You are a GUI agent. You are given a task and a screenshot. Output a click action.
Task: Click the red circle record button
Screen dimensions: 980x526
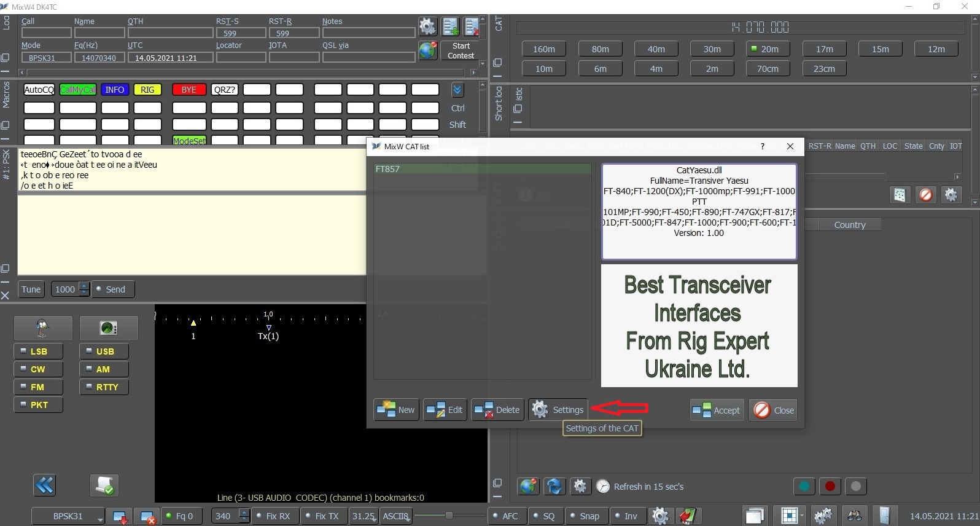(x=830, y=487)
